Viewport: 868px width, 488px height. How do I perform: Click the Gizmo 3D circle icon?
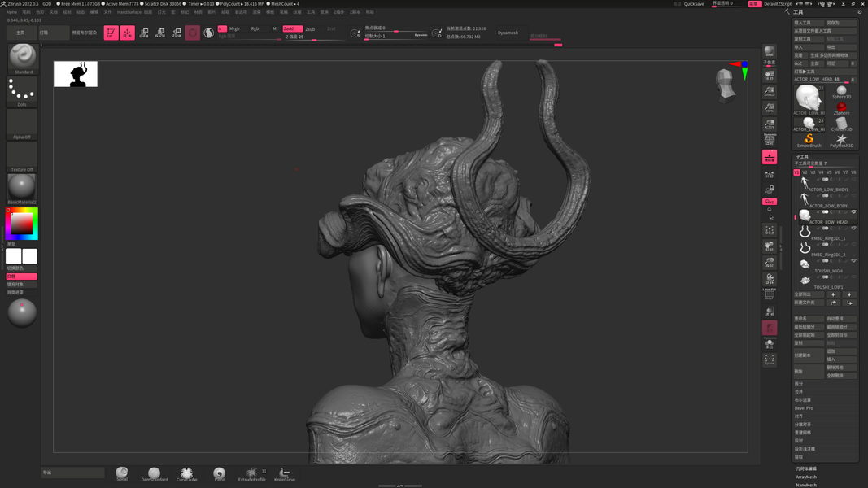pyautogui.click(x=192, y=33)
